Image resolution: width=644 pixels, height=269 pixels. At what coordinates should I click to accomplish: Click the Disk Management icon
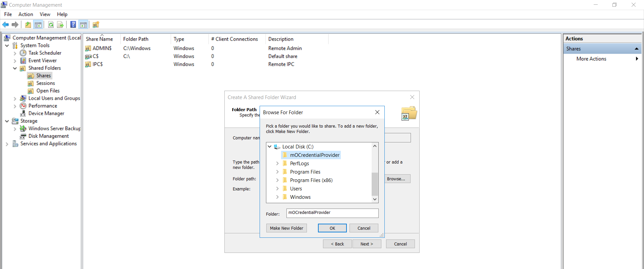[x=23, y=136]
